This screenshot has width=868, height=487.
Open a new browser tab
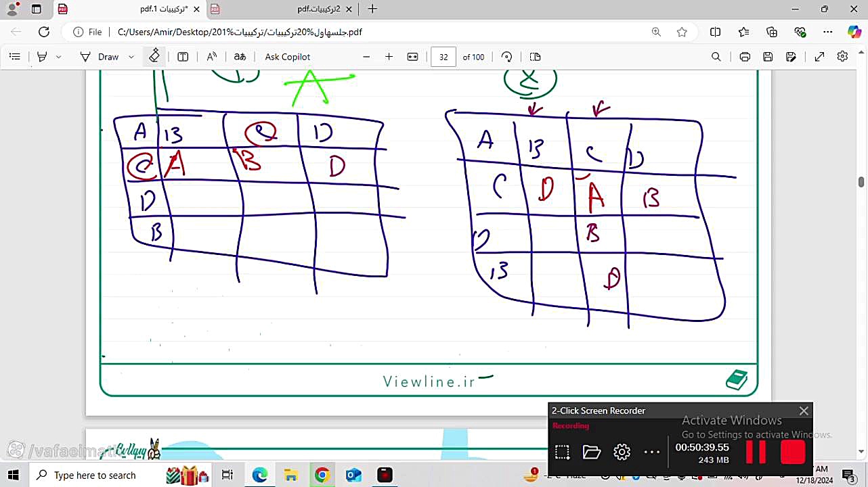pos(372,9)
